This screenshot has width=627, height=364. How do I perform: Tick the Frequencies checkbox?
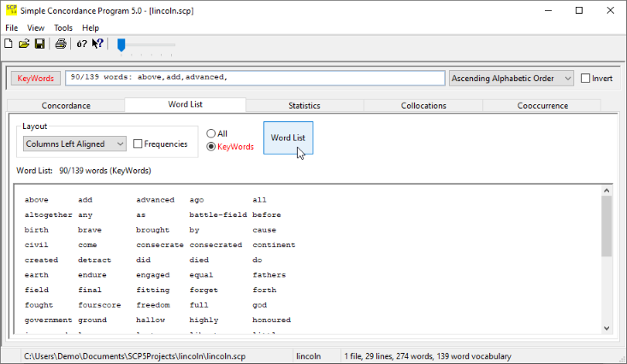139,144
